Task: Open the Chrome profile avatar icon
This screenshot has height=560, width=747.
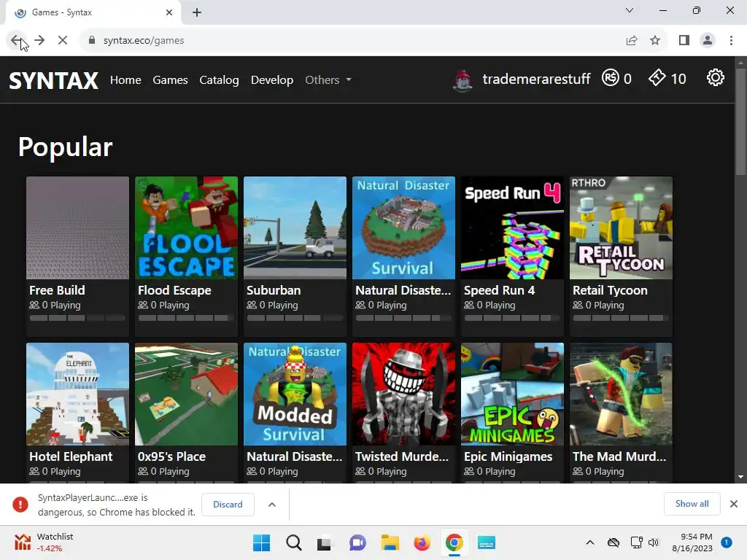Action: point(708,41)
